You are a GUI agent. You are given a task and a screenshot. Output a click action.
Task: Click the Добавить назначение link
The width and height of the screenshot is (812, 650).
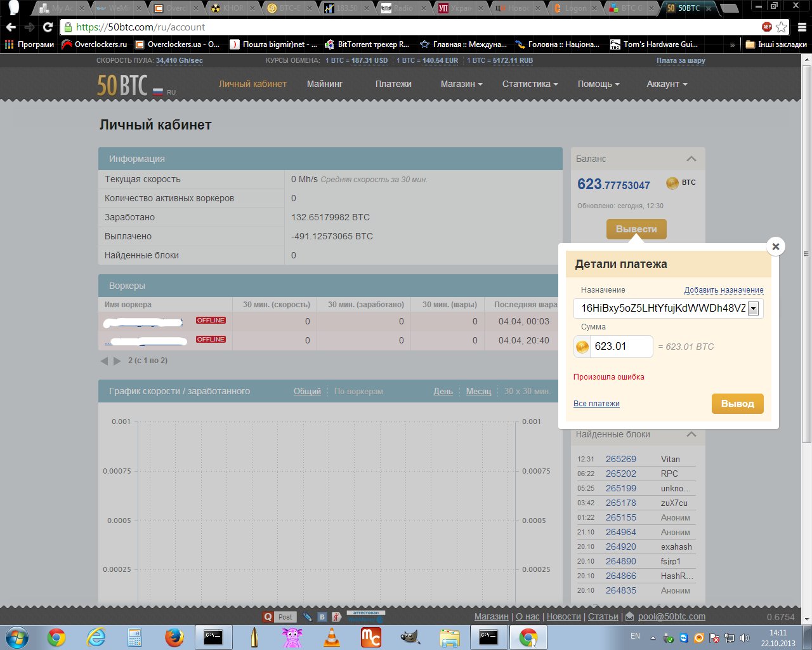(x=724, y=290)
